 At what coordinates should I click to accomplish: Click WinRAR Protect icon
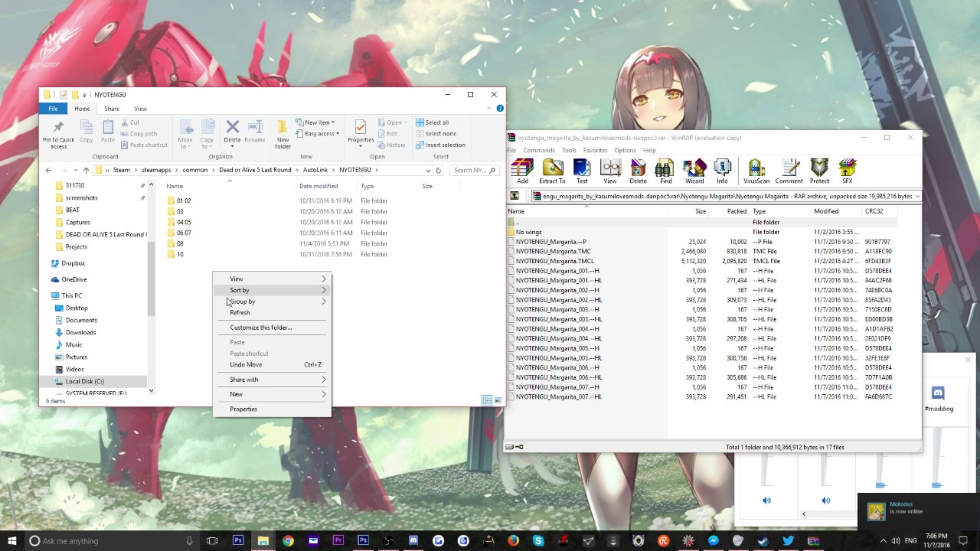pyautogui.click(x=819, y=171)
